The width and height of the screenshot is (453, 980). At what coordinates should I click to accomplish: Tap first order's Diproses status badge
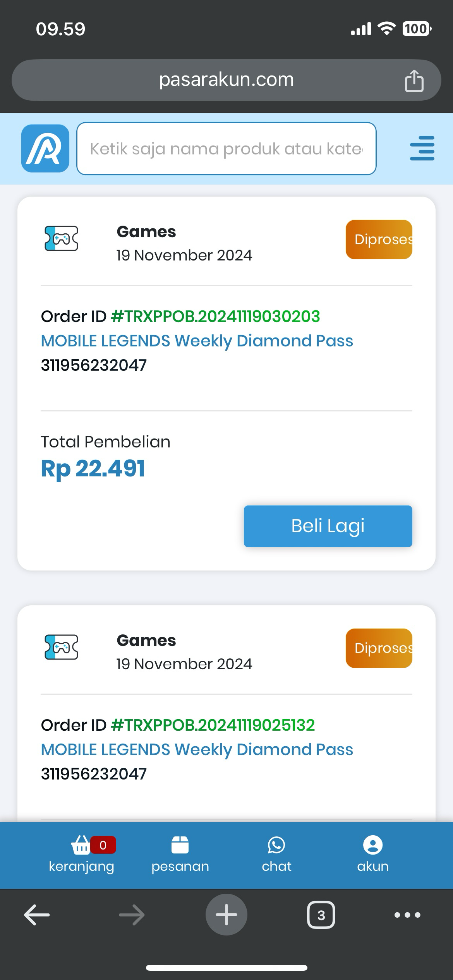379,240
